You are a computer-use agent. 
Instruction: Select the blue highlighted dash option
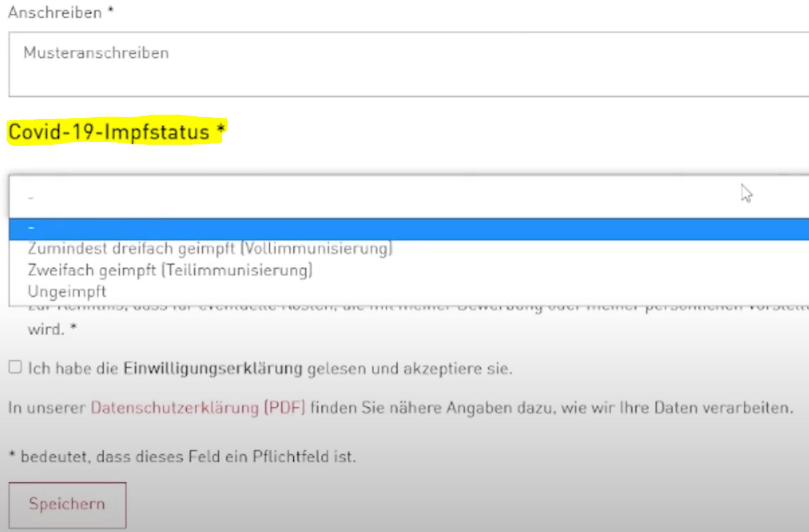coord(407,229)
